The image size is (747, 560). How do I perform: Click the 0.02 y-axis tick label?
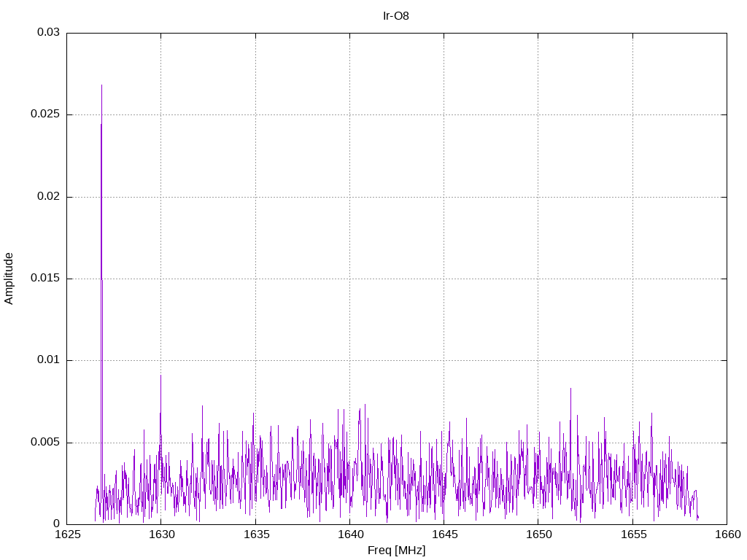[49, 196]
